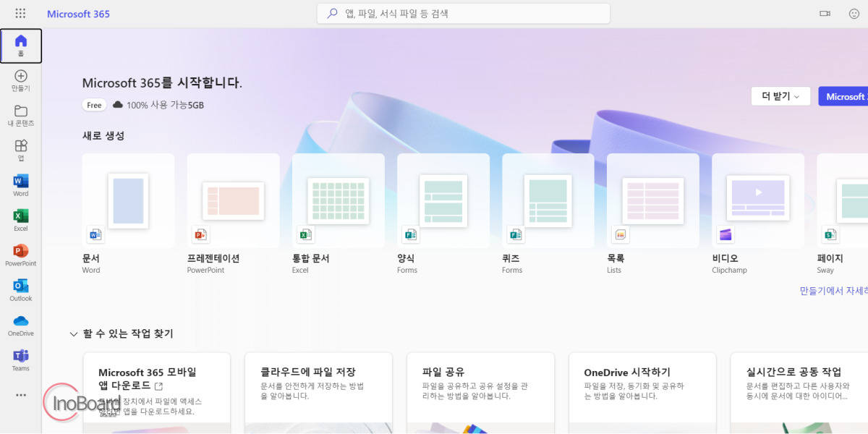This screenshot has height=434, width=868.
Task: Launch PowerPoint from the sidebar
Action: tap(21, 255)
